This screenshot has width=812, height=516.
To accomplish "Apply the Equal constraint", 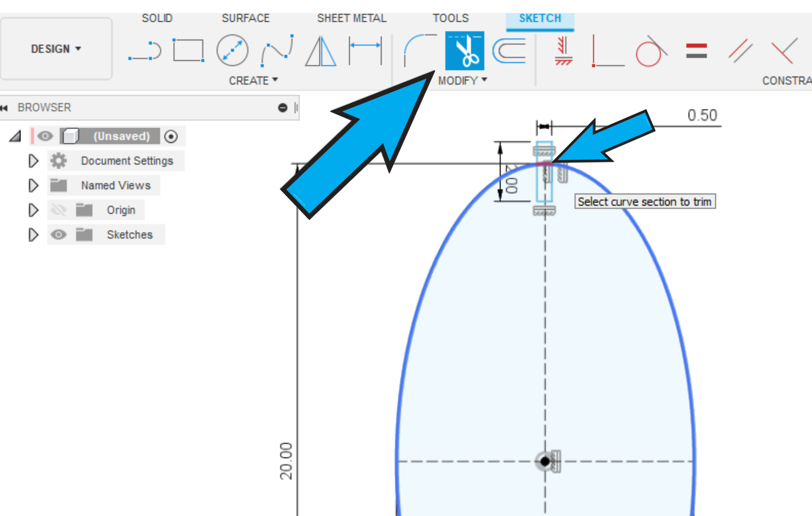I will coord(696,51).
